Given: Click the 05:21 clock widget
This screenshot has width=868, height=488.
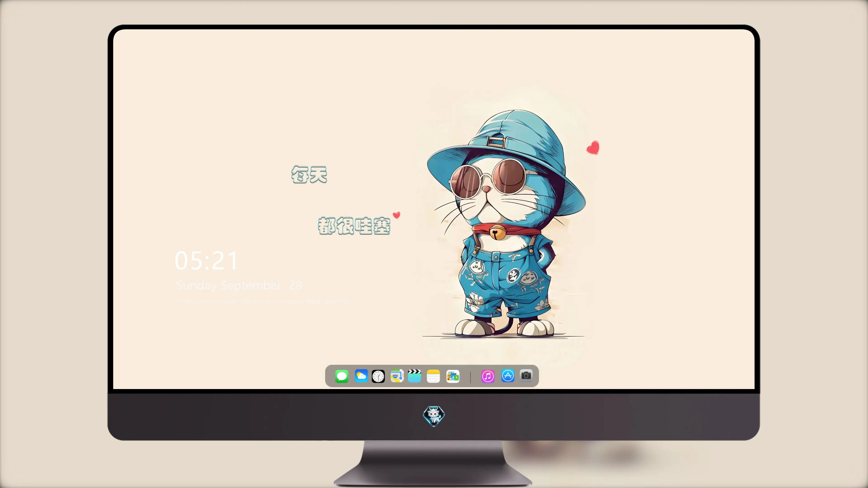Looking at the screenshot, I should [x=207, y=261].
